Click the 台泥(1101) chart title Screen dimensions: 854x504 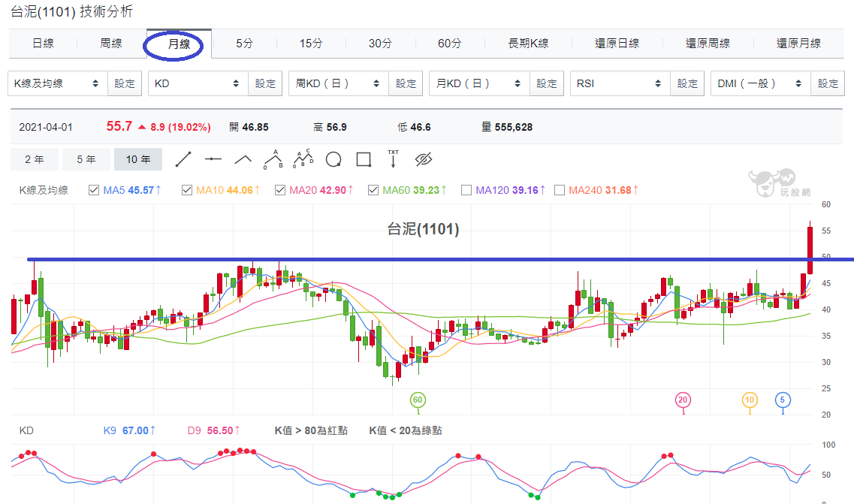pos(423,229)
